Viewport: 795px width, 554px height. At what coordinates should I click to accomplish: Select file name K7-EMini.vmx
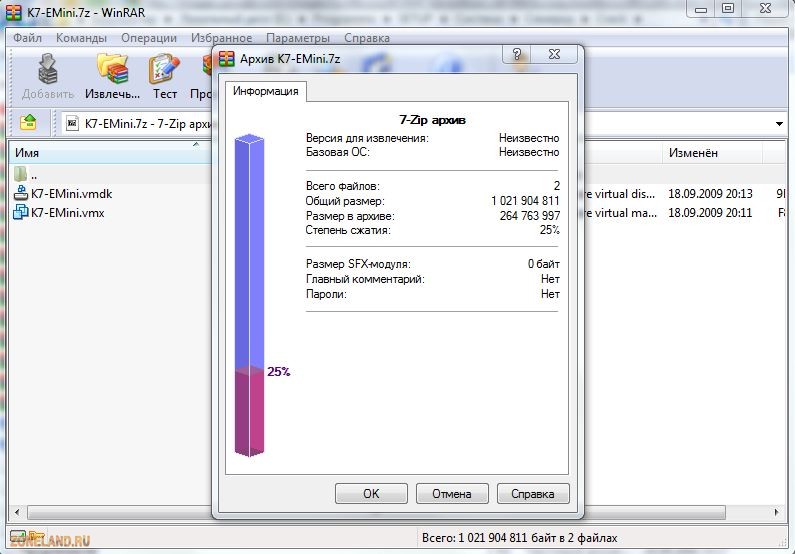pos(67,212)
